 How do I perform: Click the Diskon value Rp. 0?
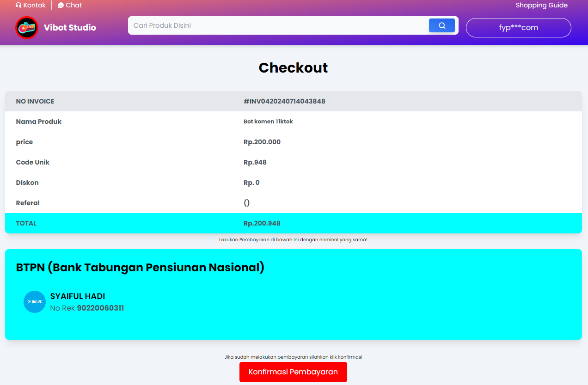[x=251, y=183]
